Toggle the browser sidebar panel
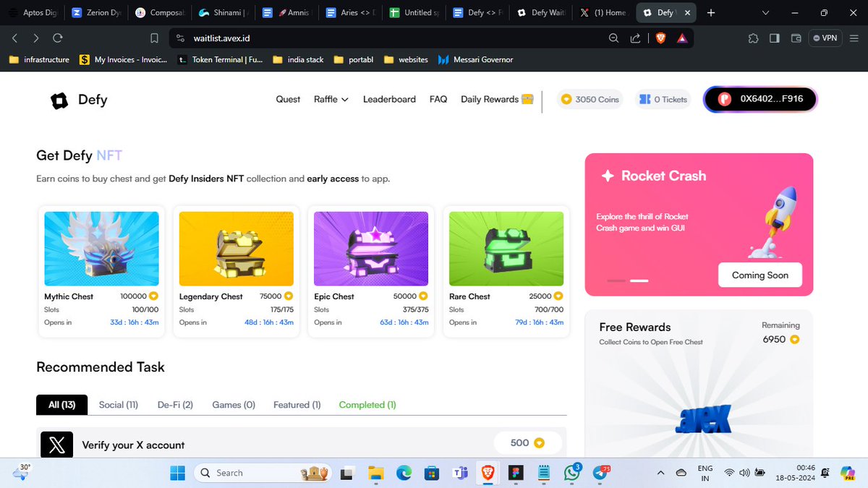The height and width of the screenshot is (488, 868). (x=775, y=38)
